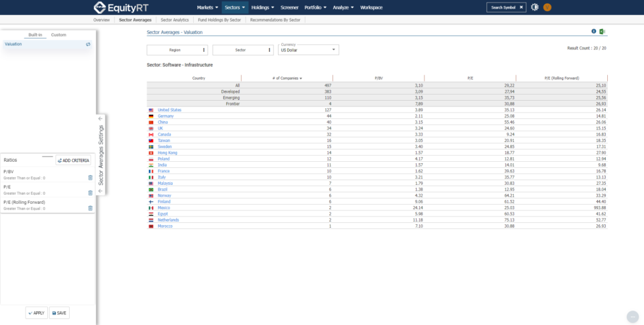
Task: Open the Markets menu
Action: [207, 7]
